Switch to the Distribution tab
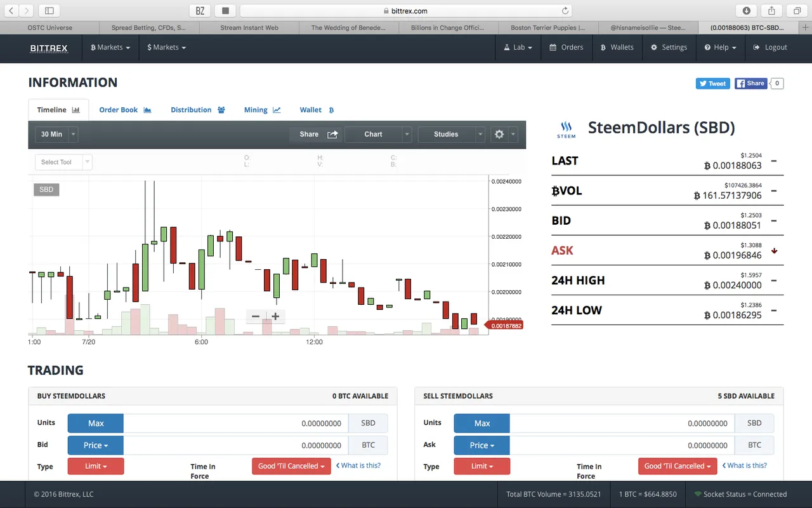 pos(198,110)
